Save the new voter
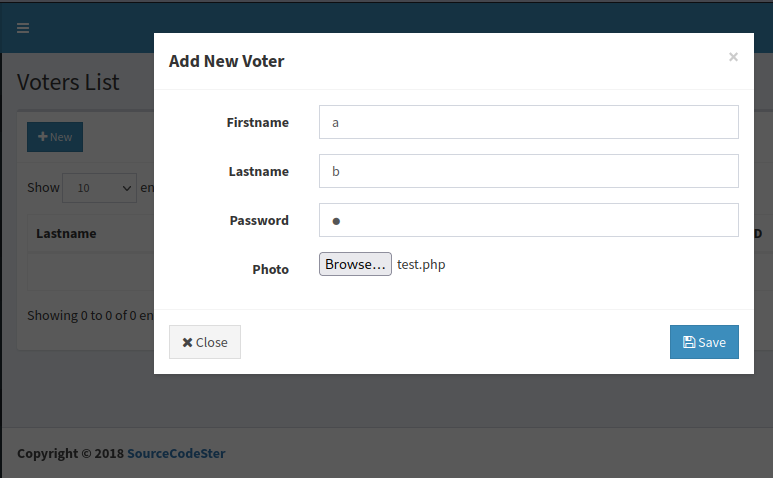 click(704, 342)
